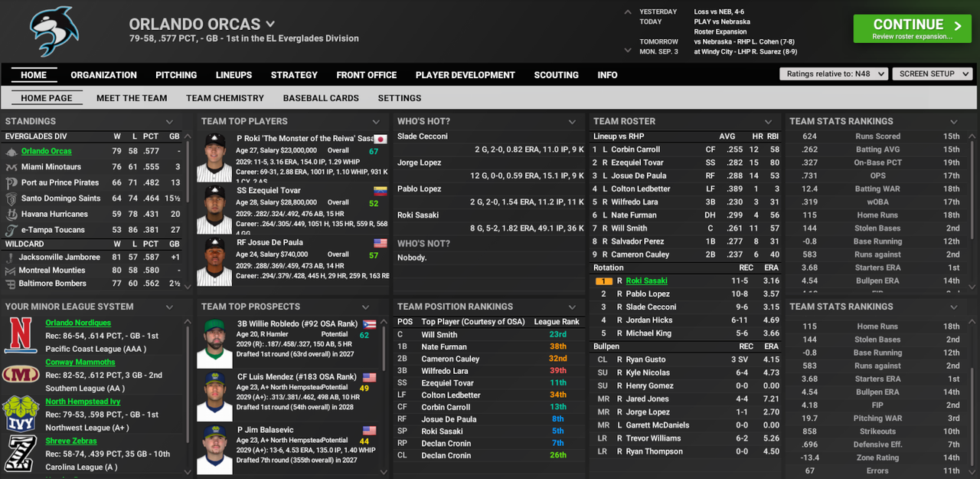The height and width of the screenshot is (479, 980).
Task: Click Jim Balasevic's prospect photo
Action: pyautogui.click(x=214, y=449)
